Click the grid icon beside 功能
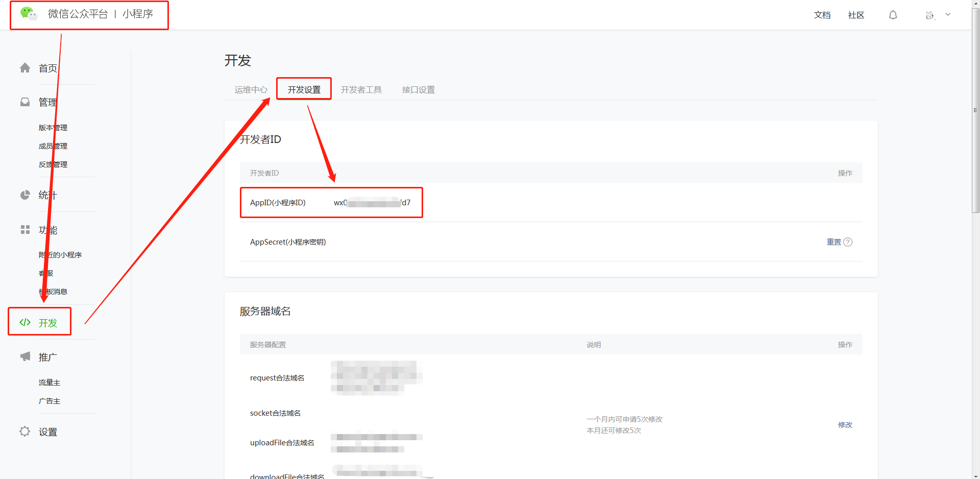980x479 pixels. point(25,230)
